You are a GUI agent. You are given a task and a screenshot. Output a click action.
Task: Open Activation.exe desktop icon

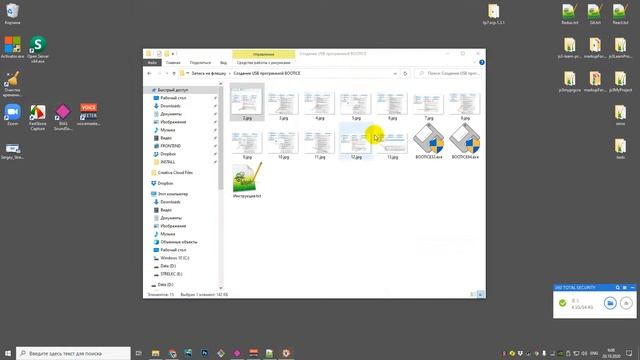(13, 47)
